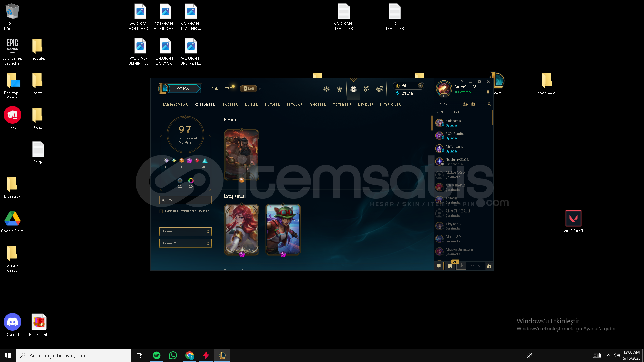Viewport: 644px width, 362px height.
Task: Switch to EŞYALAR tab
Action: (295, 105)
